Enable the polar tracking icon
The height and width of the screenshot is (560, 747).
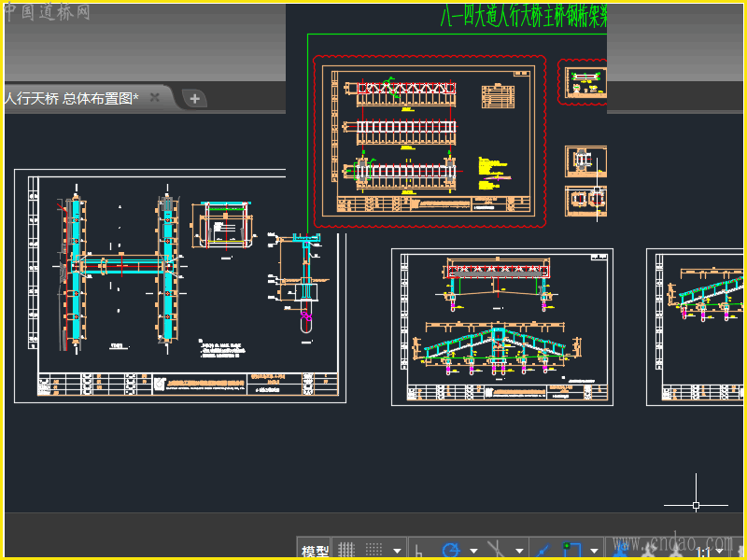pyautogui.click(x=450, y=551)
